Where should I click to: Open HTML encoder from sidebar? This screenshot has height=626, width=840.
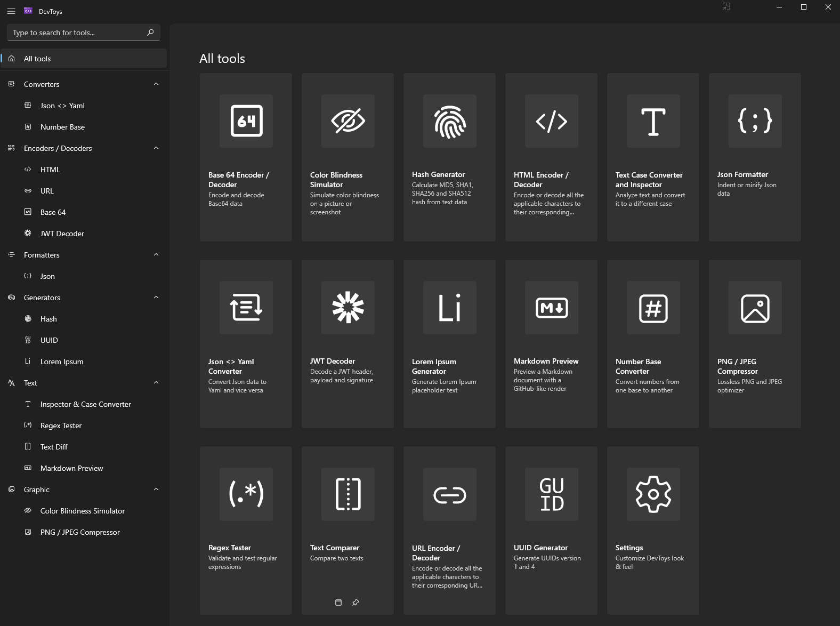pos(84,170)
